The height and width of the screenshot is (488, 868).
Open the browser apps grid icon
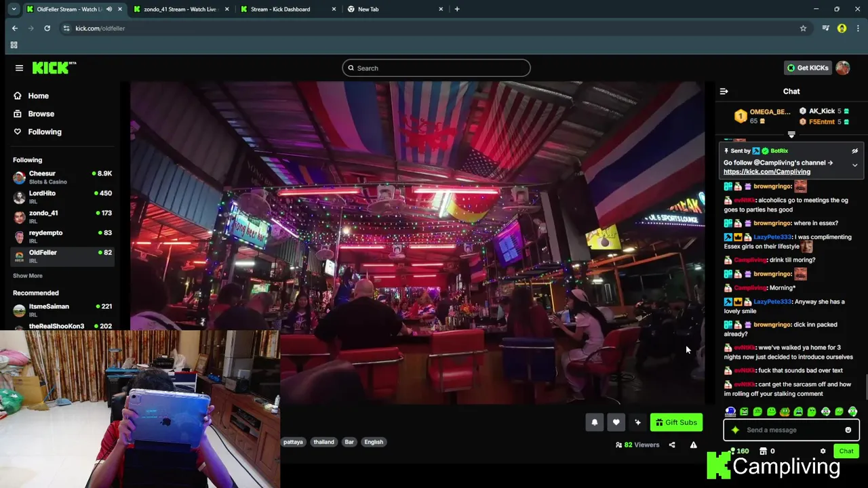click(x=14, y=45)
